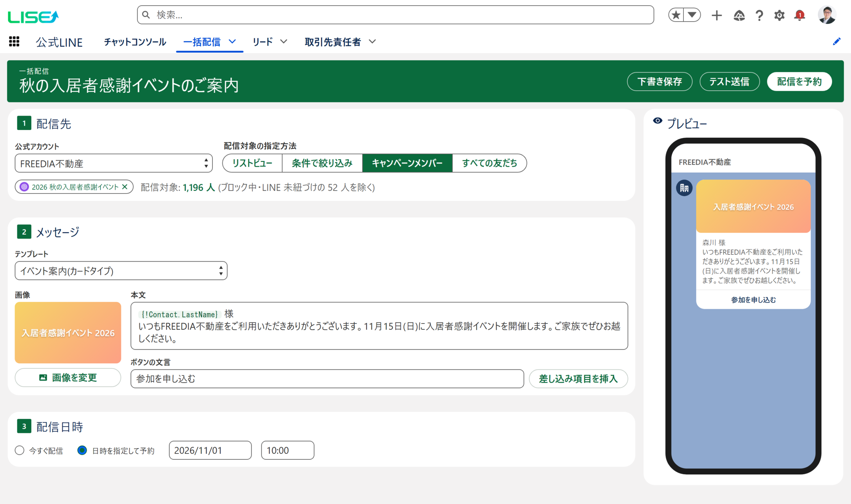Open the Trailhead guidance cloud icon

click(x=739, y=15)
